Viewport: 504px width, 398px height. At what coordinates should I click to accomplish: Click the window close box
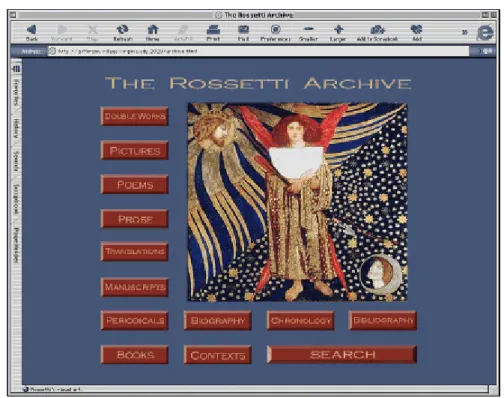[x=13, y=15]
